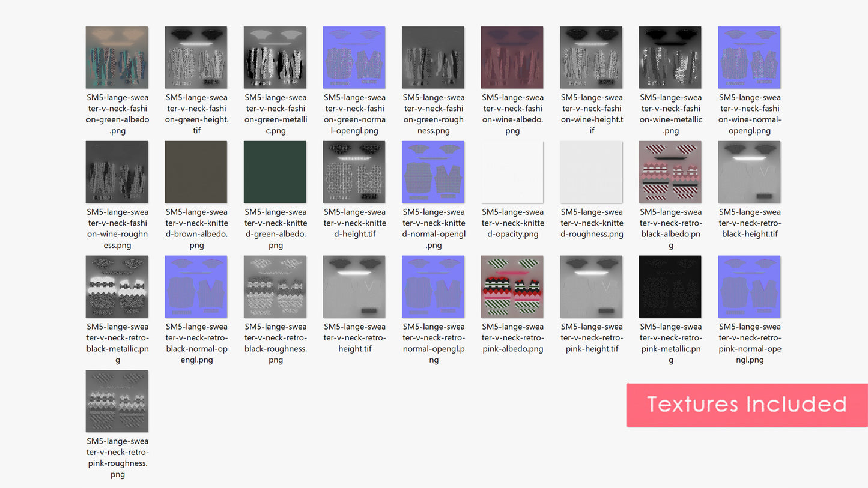Select the fashion-wine-roughness.png file name text
868x488 pixels.
pyautogui.click(x=117, y=228)
